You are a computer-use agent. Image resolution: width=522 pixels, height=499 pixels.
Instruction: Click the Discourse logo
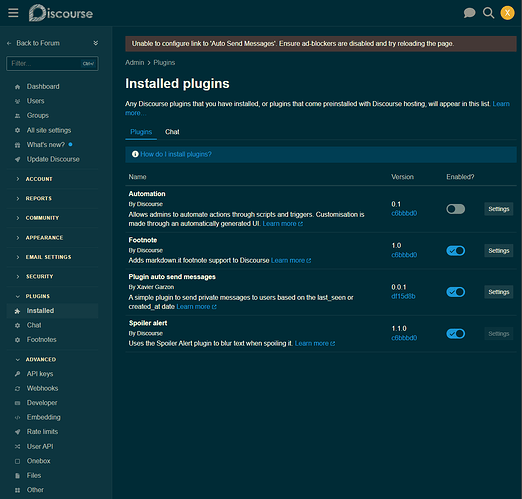tap(61, 13)
